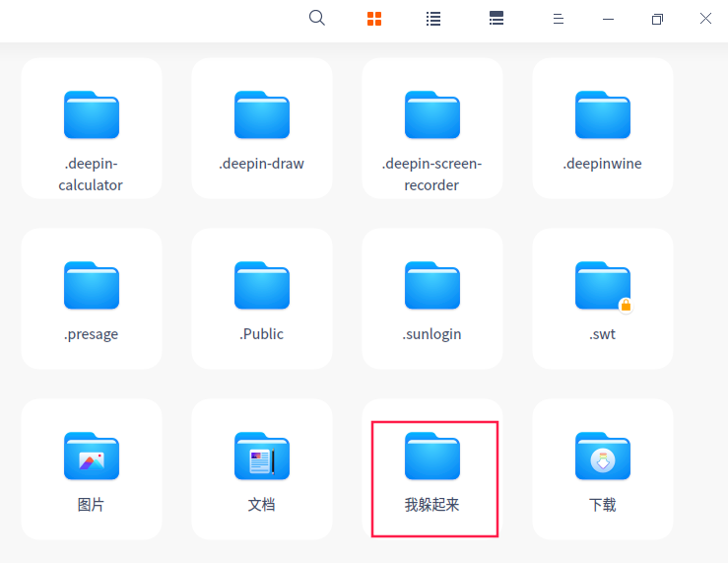Switch to icon grid view
This screenshot has height=563, width=728.
coord(374,19)
